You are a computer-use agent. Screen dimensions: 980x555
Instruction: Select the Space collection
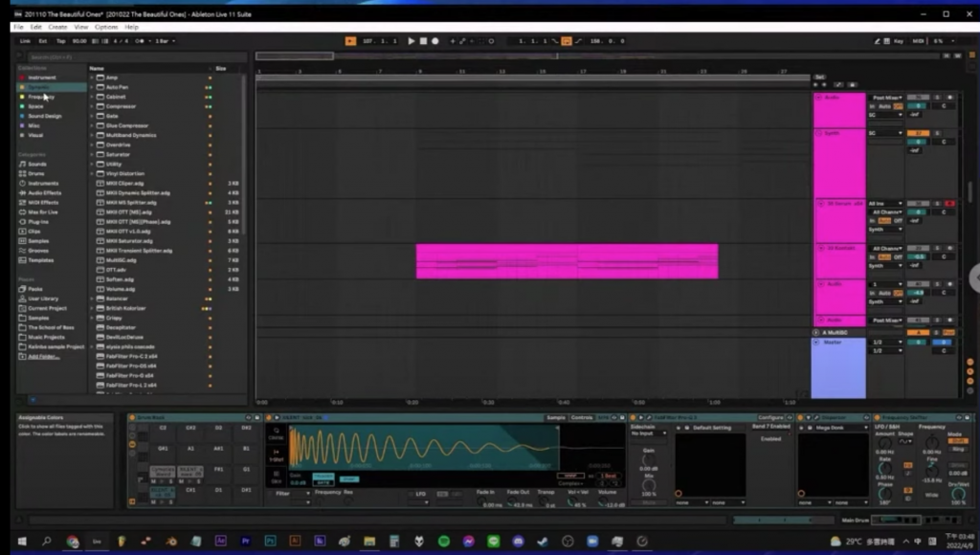click(35, 106)
